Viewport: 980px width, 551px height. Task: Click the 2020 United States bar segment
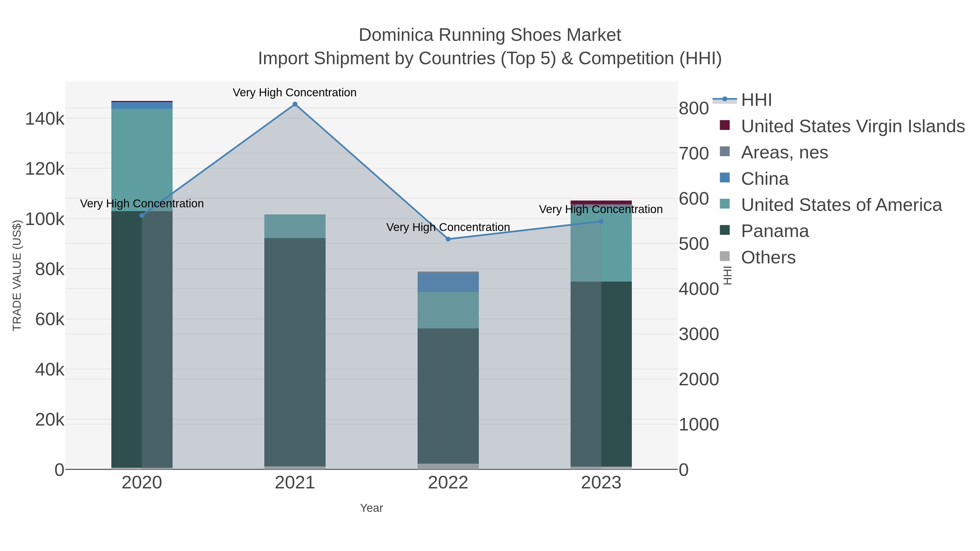(142, 160)
